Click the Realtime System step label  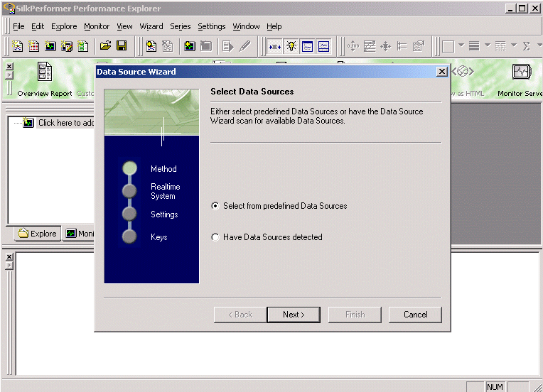coord(165,191)
